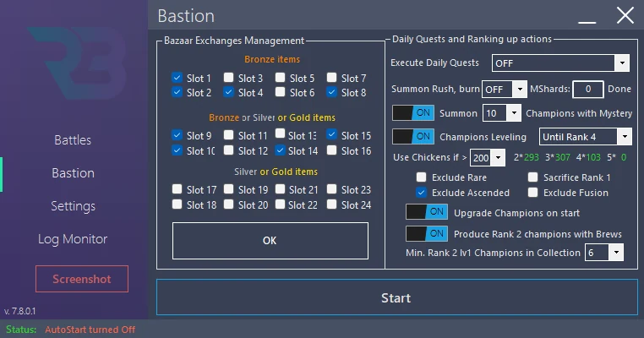This screenshot has height=338, width=644.
Task: Check the Slot 23 checkbox
Action: tap(332, 189)
